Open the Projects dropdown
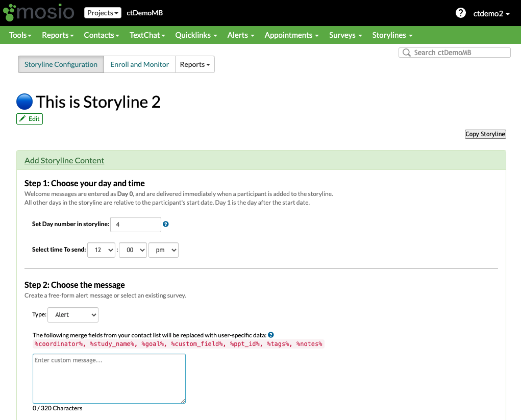Screen dimensions: 521x420 [103, 13]
